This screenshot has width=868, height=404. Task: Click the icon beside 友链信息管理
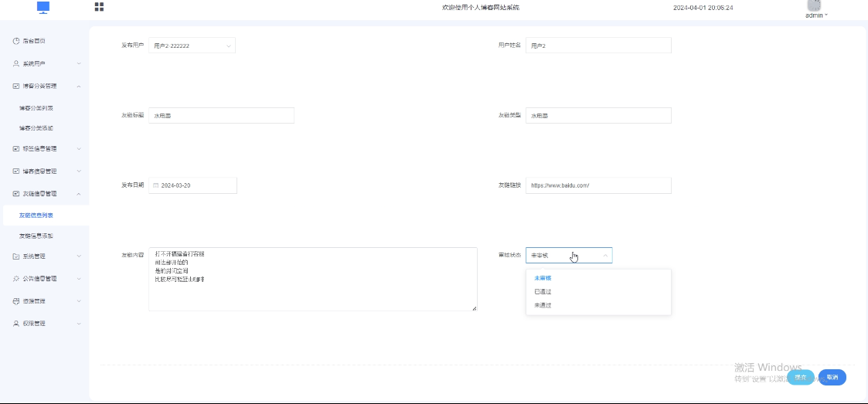tap(16, 194)
